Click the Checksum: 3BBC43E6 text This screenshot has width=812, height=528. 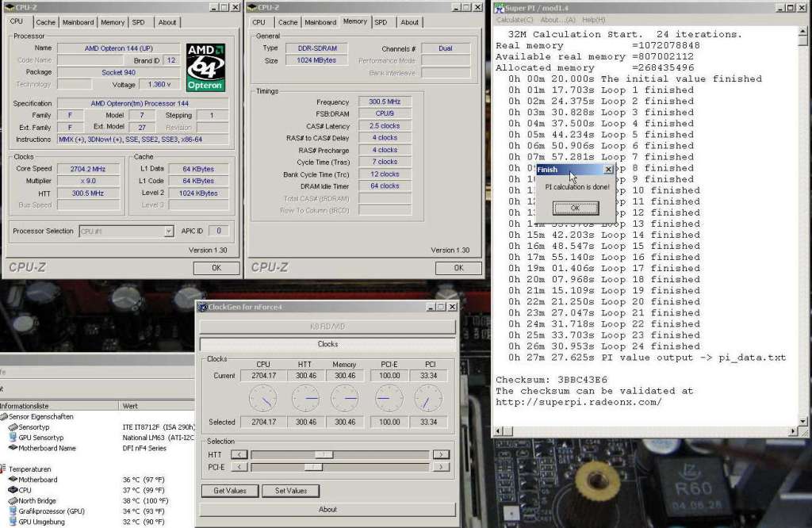pos(551,380)
